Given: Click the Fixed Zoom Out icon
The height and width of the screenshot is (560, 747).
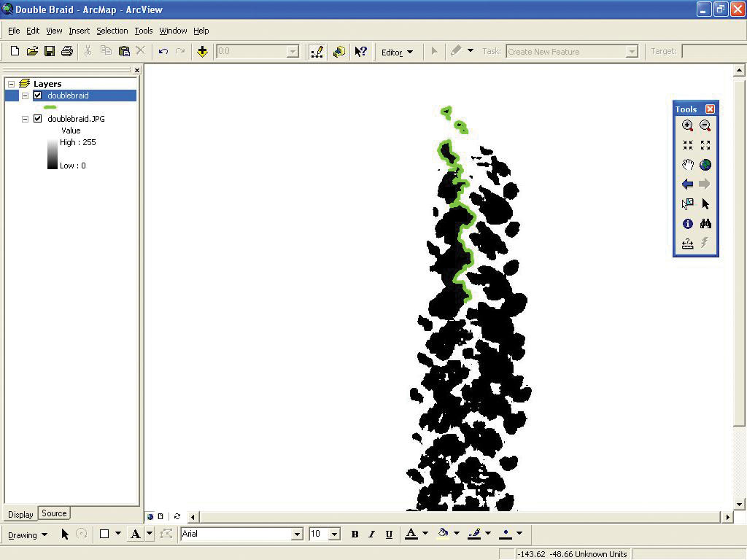Looking at the screenshot, I should (x=705, y=145).
